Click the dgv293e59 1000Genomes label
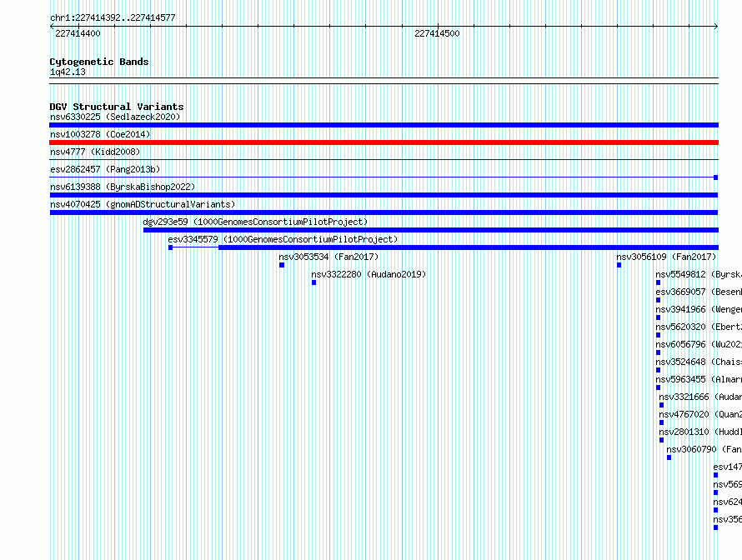The image size is (742, 560). (x=255, y=222)
